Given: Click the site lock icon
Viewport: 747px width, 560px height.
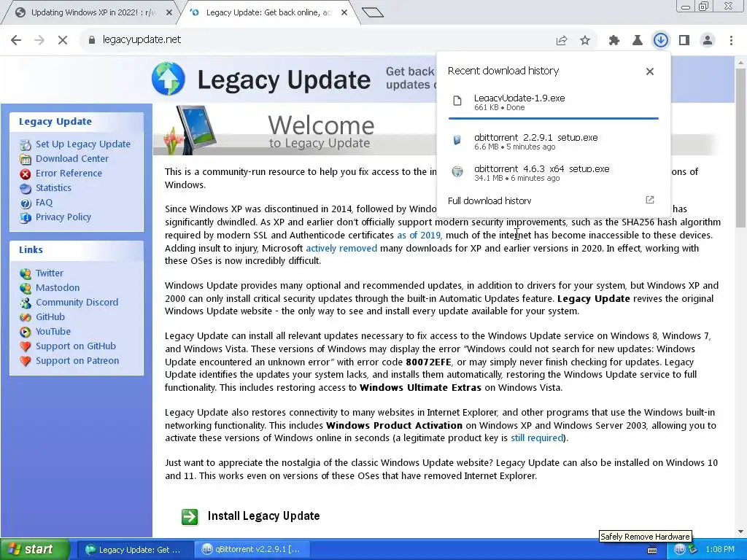Looking at the screenshot, I should pos(91,40).
